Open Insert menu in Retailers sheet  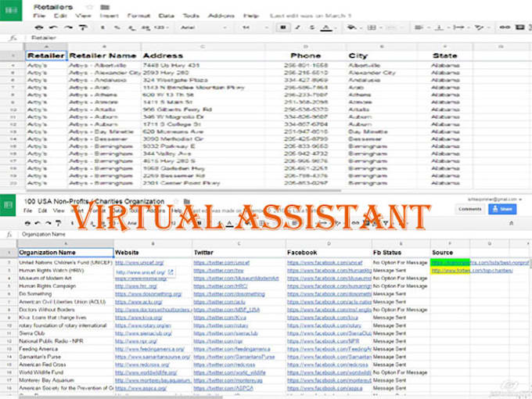[x=109, y=16]
